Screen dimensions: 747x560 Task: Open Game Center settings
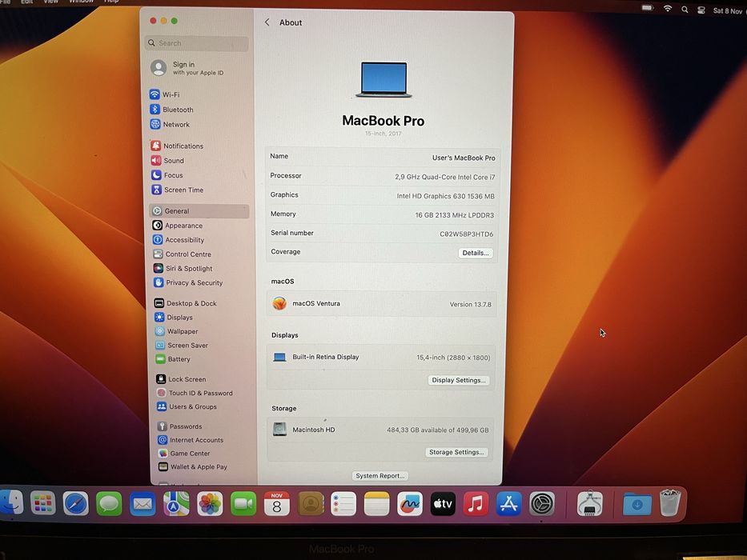tap(184, 454)
